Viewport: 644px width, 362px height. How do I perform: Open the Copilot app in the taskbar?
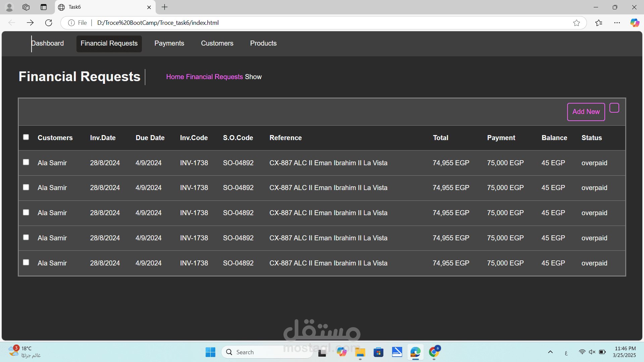[x=341, y=352]
